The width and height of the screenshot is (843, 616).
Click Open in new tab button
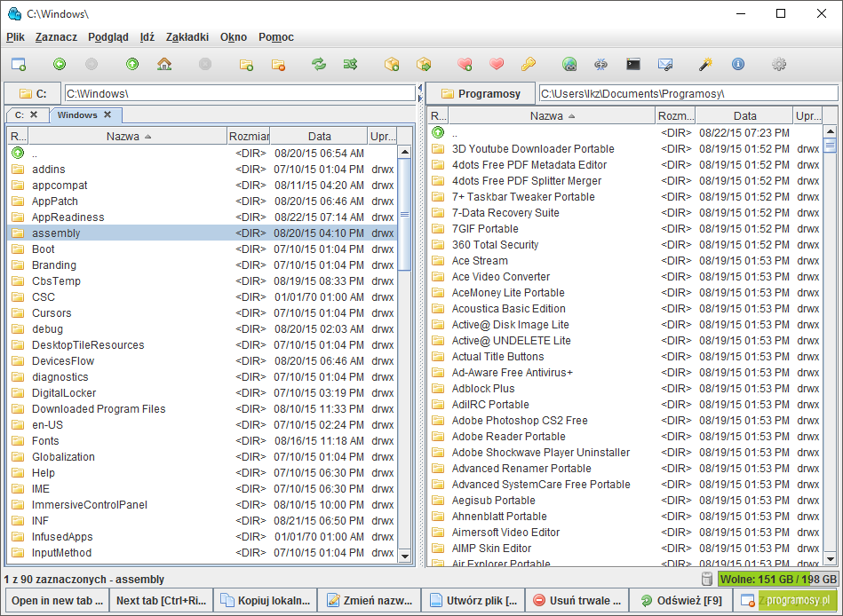(x=57, y=600)
